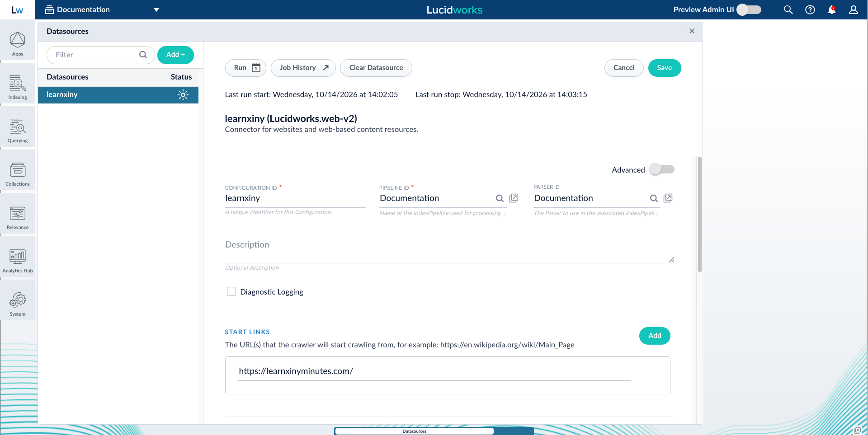This screenshot has width=868, height=435.
Task: Select the learnxiny datasource row
Action: (x=118, y=95)
